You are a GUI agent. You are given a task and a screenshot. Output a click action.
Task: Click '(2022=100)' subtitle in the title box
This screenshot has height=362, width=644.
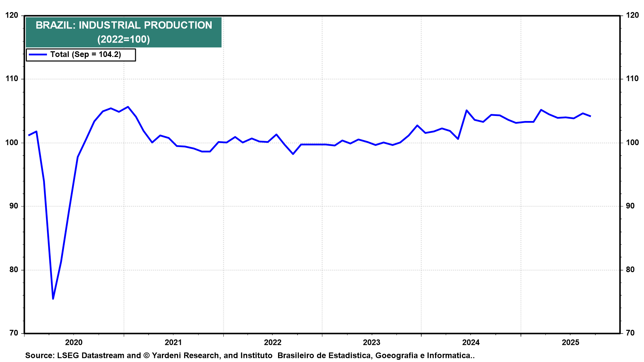[x=124, y=40]
